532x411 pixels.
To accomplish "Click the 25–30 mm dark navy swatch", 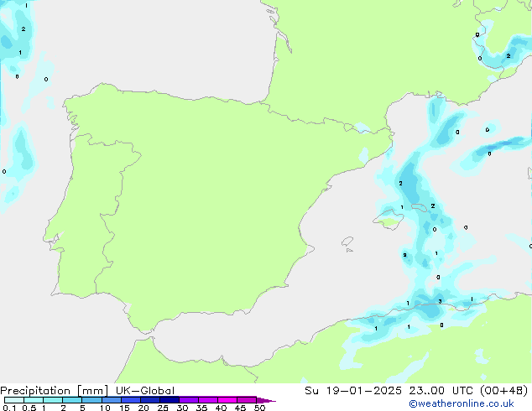I will coord(169,400).
